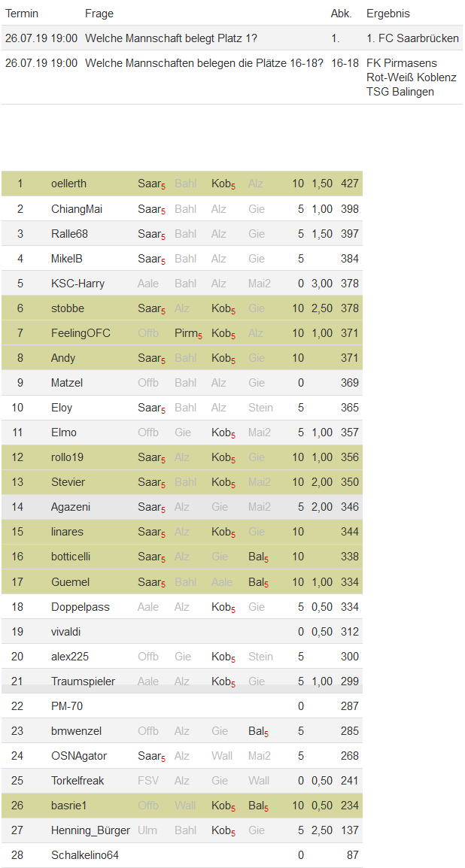
Task: Click the Frage column header
Action: (99, 14)
